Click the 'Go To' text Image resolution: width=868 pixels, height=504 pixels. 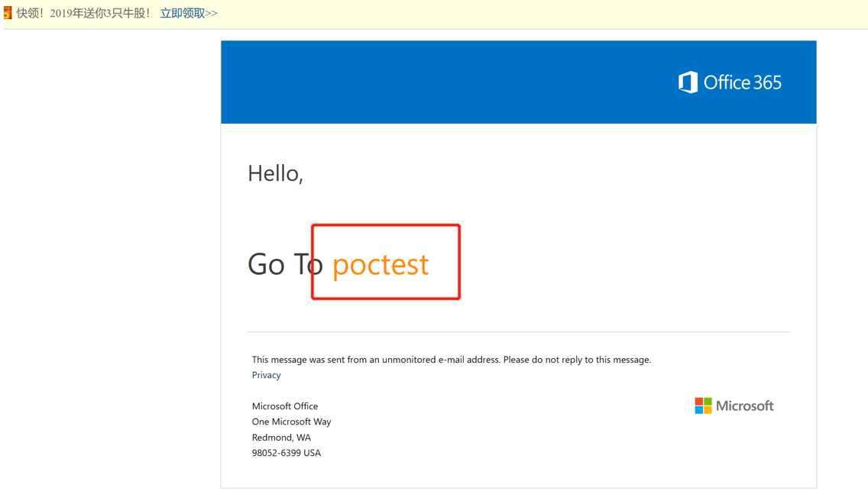point(285,264)
